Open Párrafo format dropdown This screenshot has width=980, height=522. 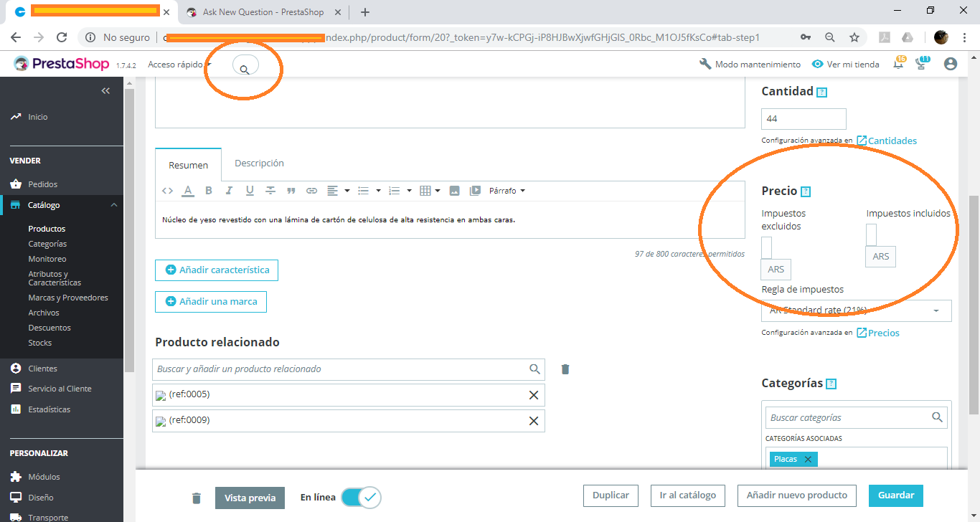[507, 191]
